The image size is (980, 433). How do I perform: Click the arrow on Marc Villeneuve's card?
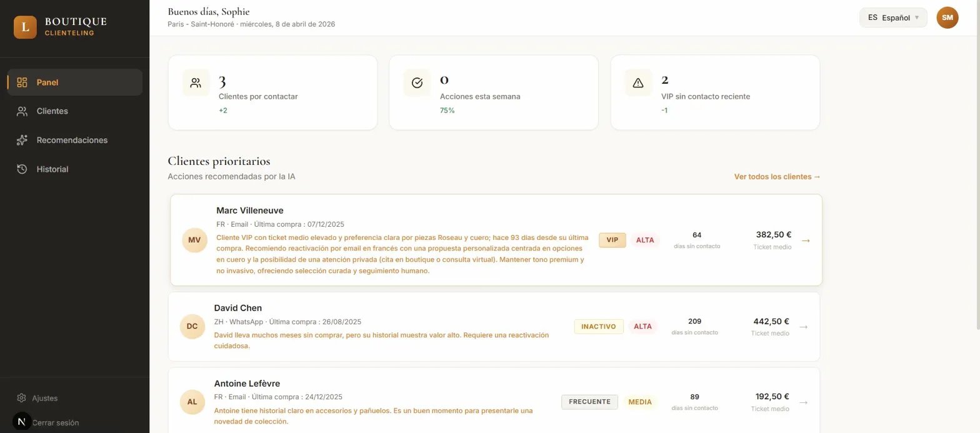805,240
